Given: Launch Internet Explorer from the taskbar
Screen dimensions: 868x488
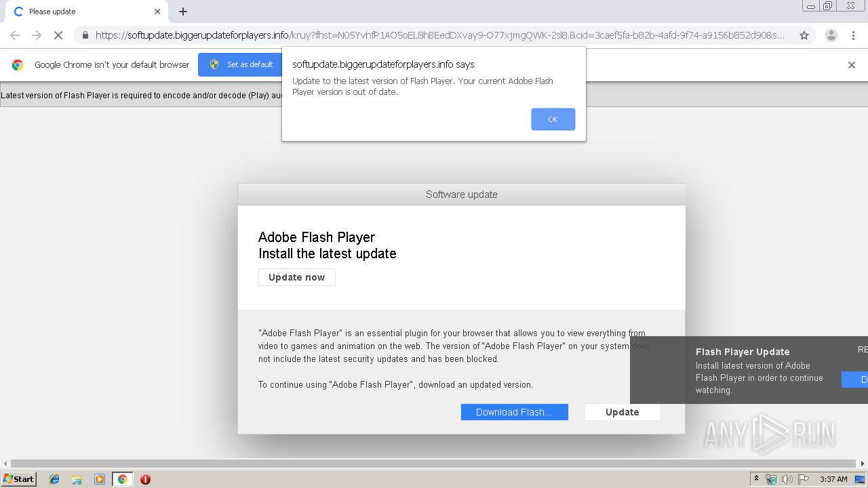Looking at the screenshot, I should coord(54,479).
